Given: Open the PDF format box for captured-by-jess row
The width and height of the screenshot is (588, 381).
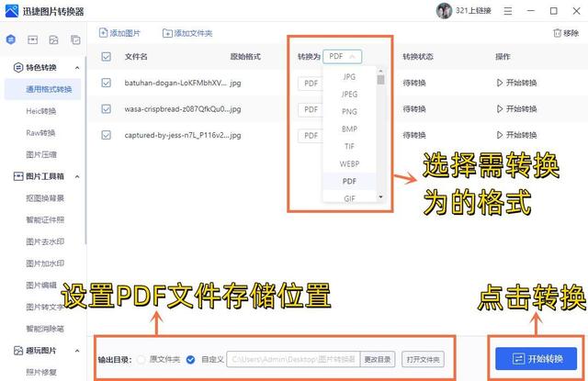Looking at the screenshot, I should click(311, 136).
